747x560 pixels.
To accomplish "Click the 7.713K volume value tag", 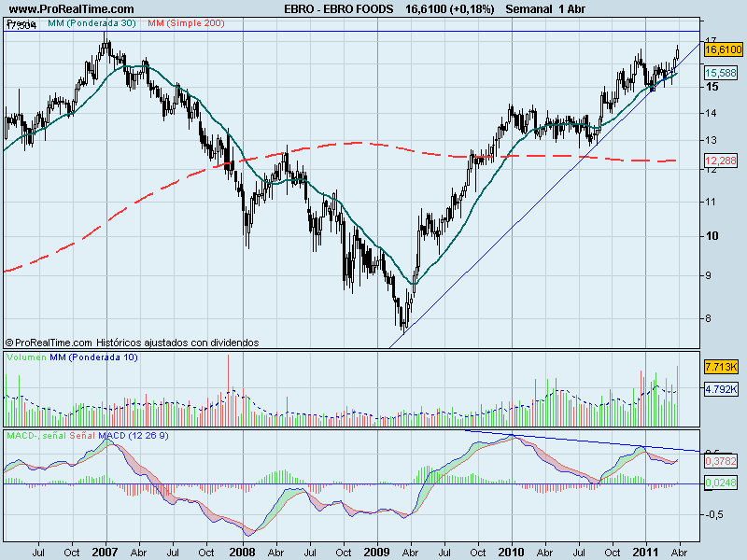I will (x=721, y=367).
